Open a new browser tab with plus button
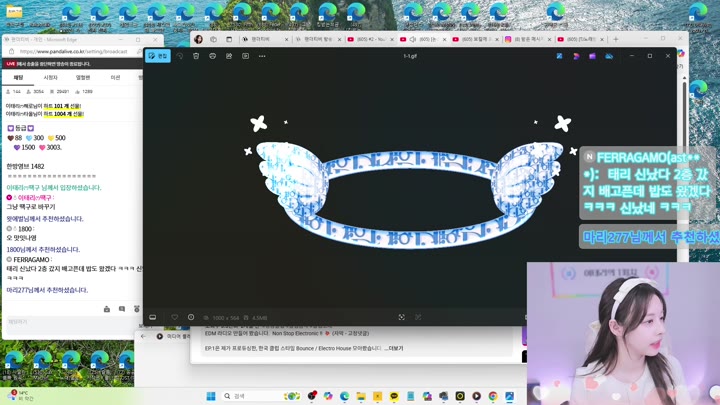The width and height of the screenshot is (720, 405). point(616,39)
